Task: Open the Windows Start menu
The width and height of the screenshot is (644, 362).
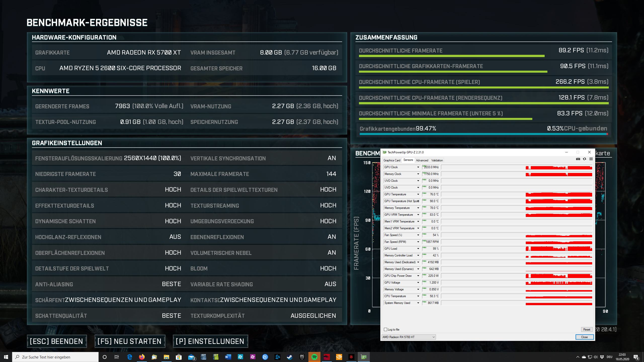Action: point(6,357)
